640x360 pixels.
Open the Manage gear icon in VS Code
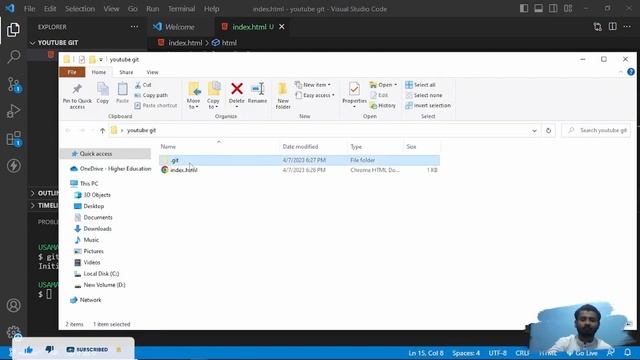13,331
